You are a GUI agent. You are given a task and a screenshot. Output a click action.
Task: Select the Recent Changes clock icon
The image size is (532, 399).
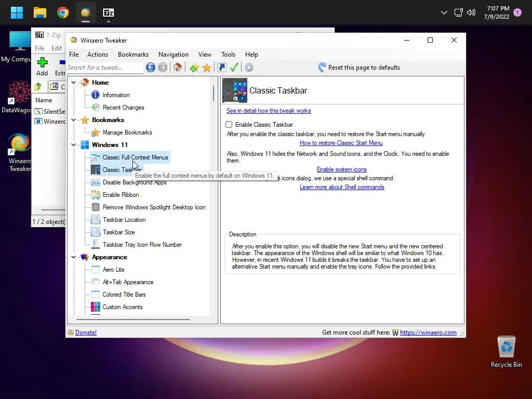(96, 108)
